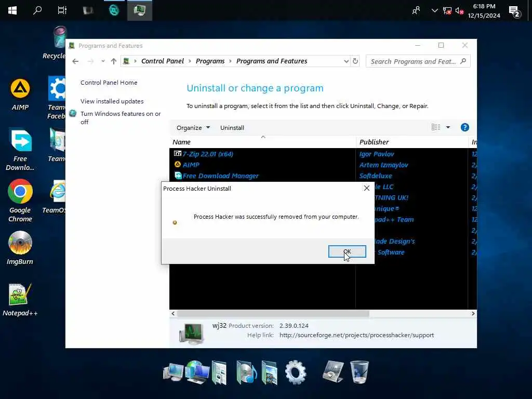Open the pictures folder dock icon
The height and width of the screenshot is (399, 532).
click(270, 373)
